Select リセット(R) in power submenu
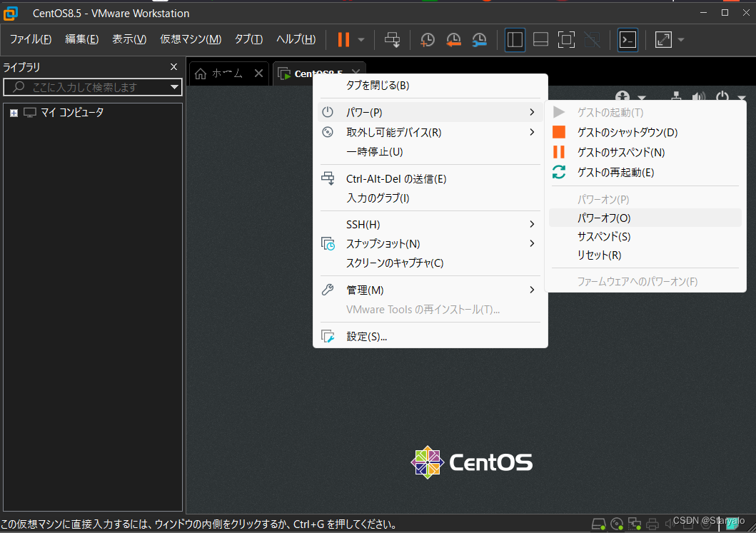756x533 pixels. pos(645,255)
